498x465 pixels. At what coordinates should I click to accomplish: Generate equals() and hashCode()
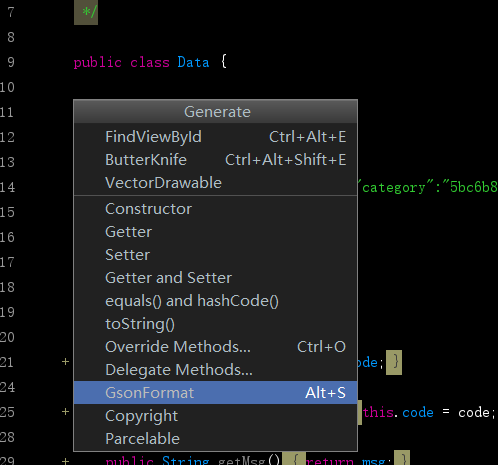215,301
